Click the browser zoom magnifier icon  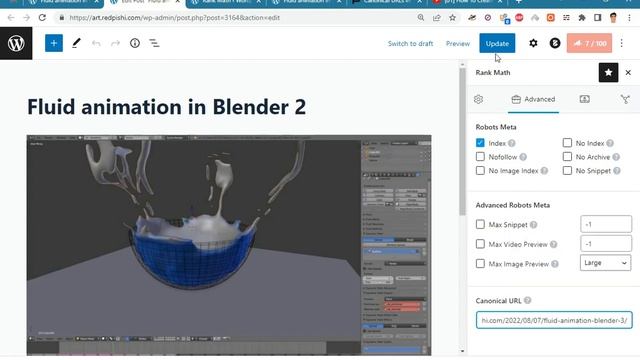point(421,18)
